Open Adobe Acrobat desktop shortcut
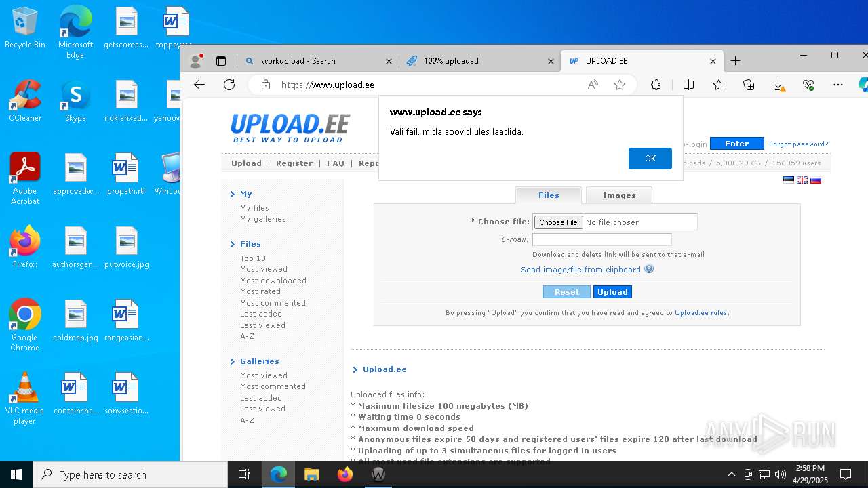Viewport: 868px width, 488px height. 25,178
